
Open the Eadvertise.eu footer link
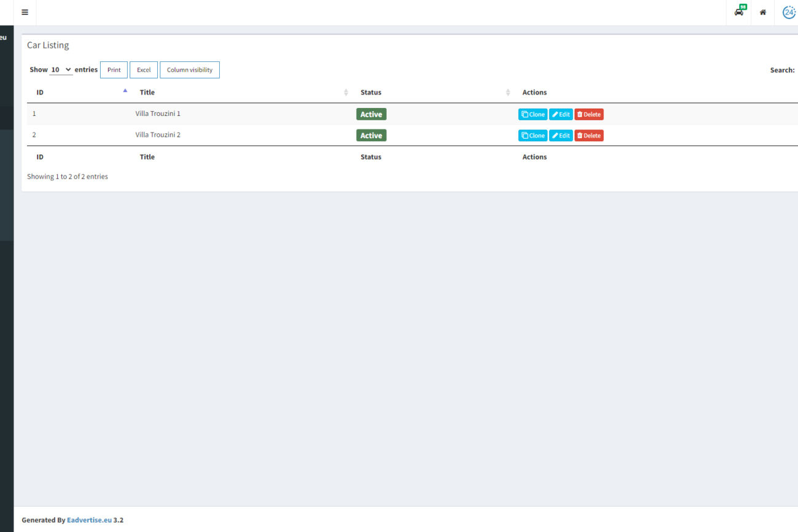click(x=89, y=520)
